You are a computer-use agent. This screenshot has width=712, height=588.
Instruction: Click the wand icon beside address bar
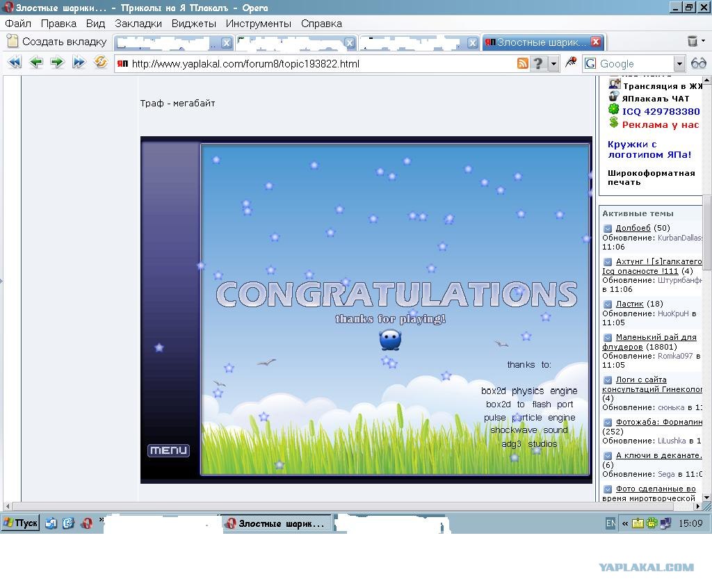coord(570,62)
